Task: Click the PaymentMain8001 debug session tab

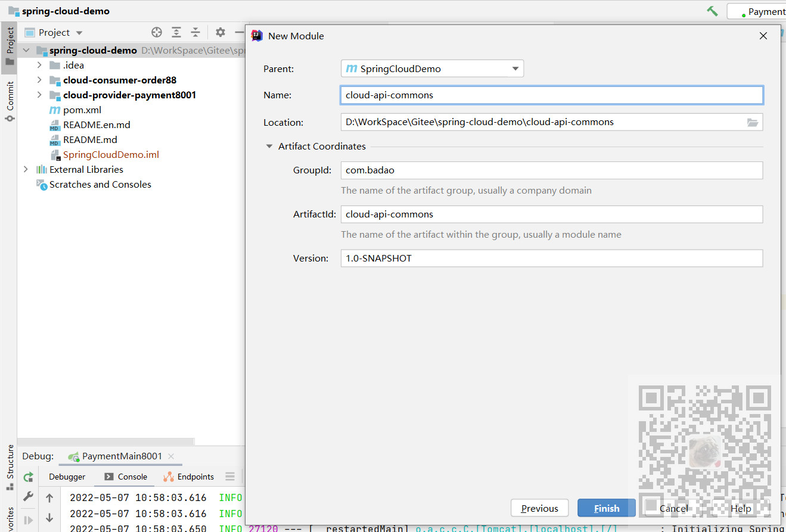Action: (122, 456)
